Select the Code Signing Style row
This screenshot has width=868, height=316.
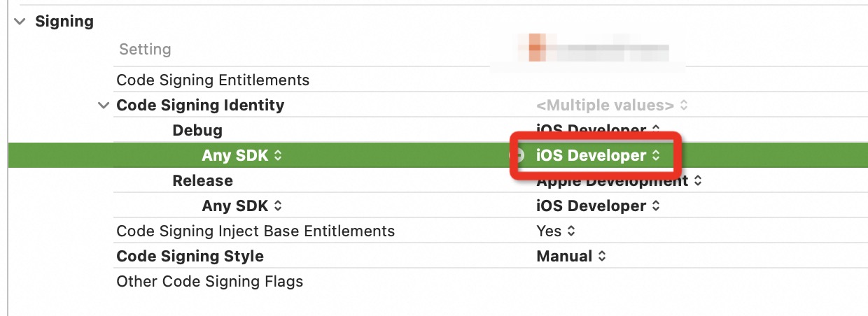pyautogui.click(x=190, y=257)
